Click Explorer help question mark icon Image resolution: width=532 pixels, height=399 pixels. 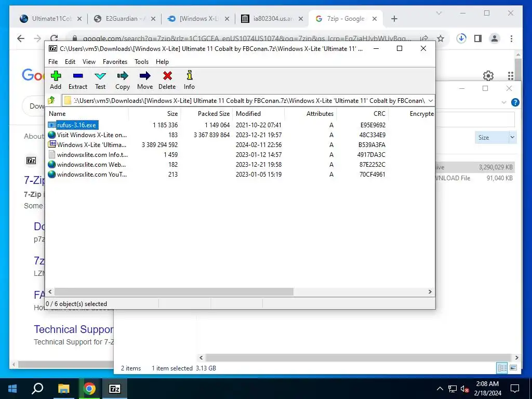click(x=515, y=102)
